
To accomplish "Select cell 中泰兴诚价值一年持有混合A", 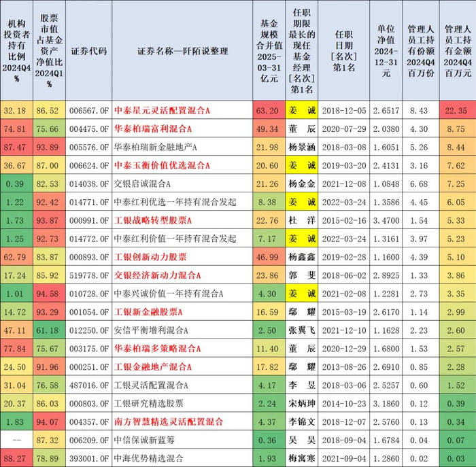I will tap(169, 294).
